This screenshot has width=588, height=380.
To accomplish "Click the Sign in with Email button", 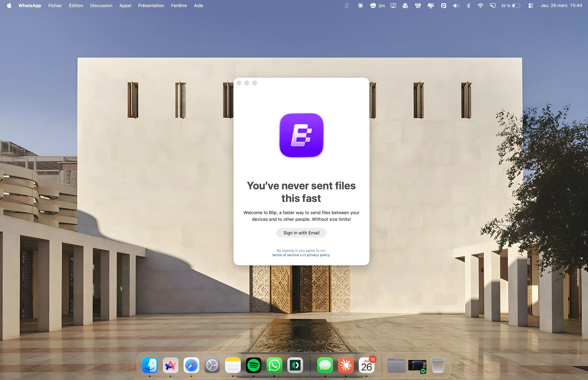I will [301, 233].
